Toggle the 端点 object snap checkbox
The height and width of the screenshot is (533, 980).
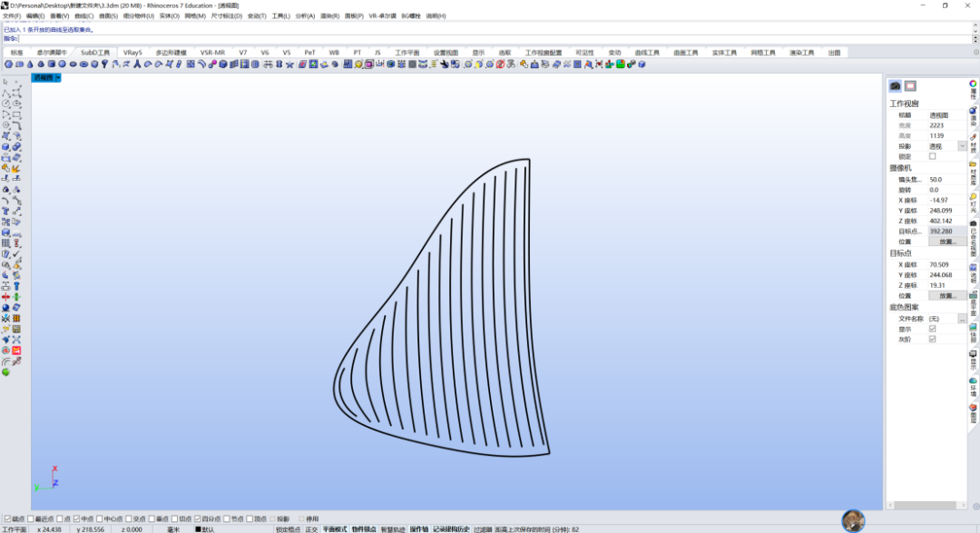[7, 518]
